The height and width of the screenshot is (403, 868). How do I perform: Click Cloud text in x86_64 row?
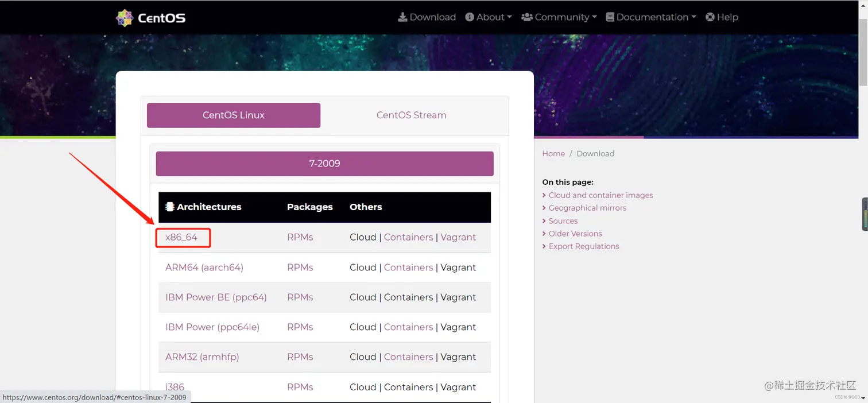(363, 237)
